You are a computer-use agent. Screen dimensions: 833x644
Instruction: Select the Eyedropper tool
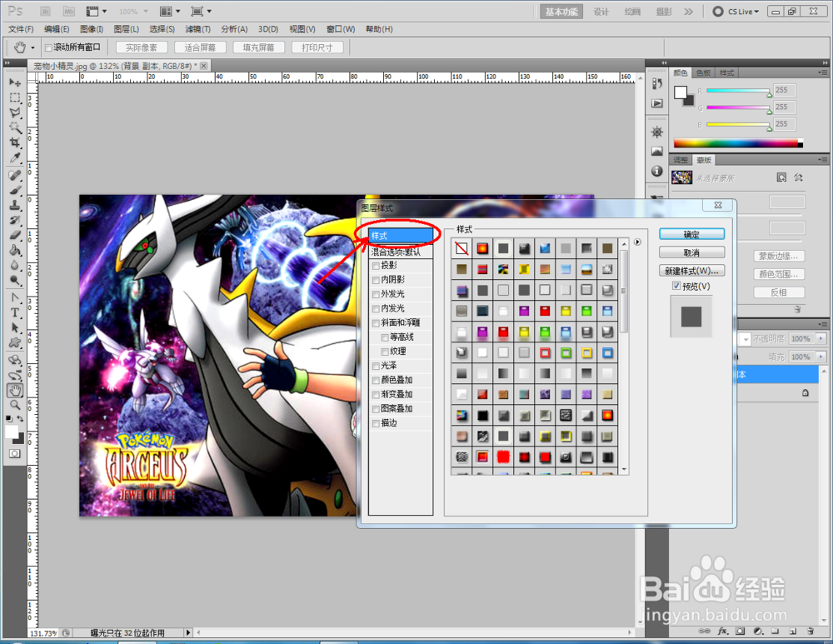coord(15,157)
